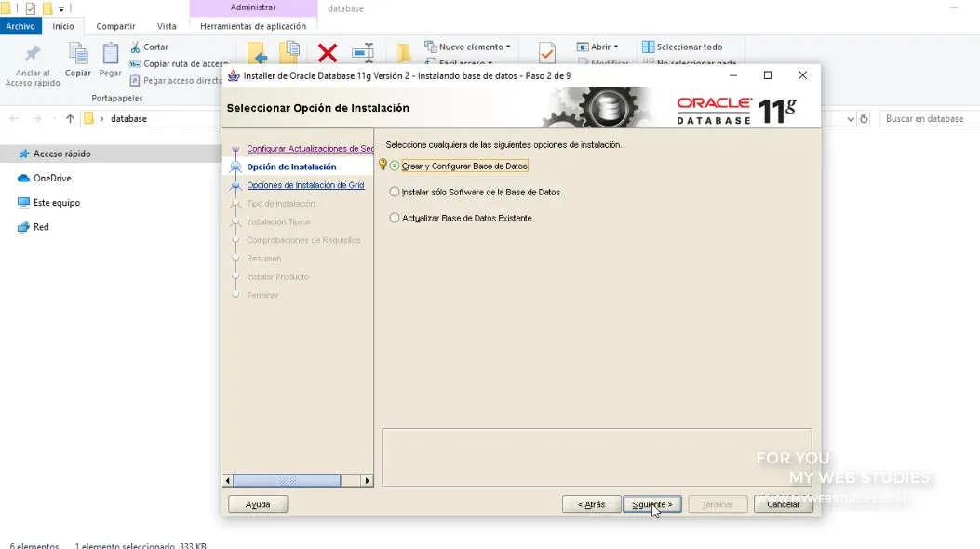980x549 pixels.
Task: Switch to the Inicio ribbon tab
Action: (x=63, y=26)
